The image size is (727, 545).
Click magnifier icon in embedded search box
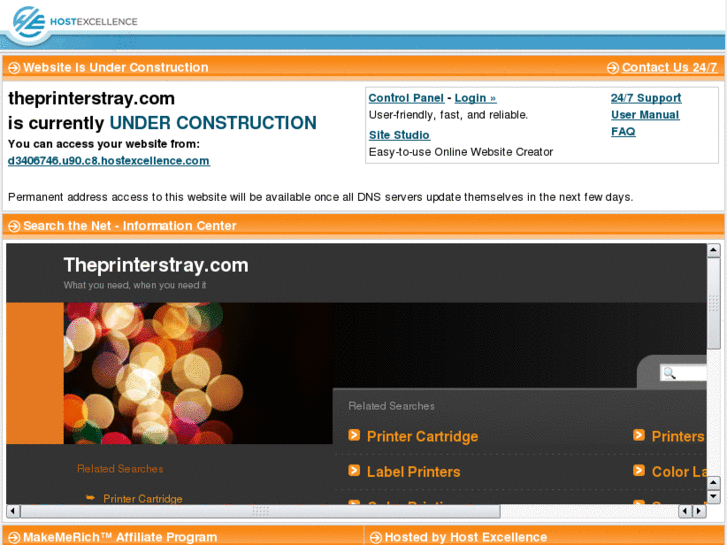pyautogui.click(x=670, y=373)
